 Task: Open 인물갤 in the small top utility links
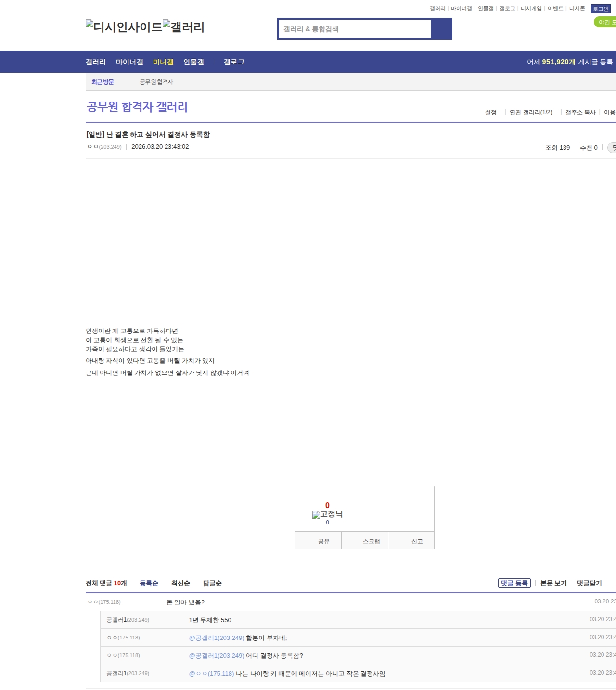point(486,9)
